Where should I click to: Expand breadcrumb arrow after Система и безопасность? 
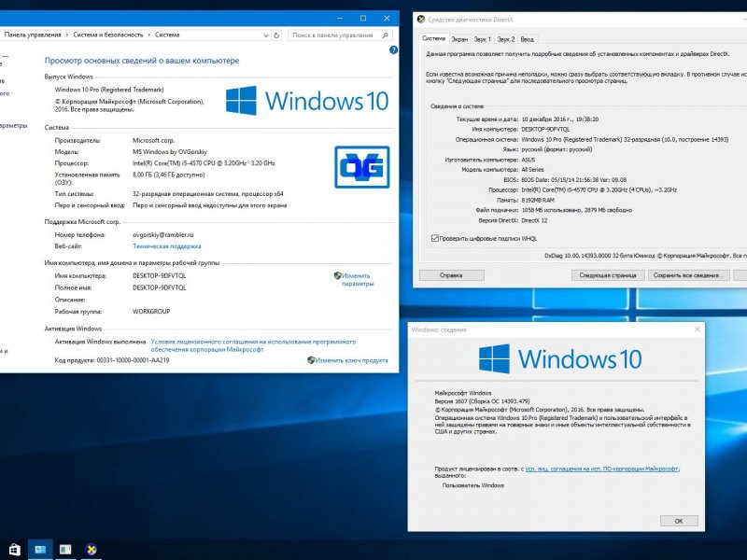tap(148, 35)
